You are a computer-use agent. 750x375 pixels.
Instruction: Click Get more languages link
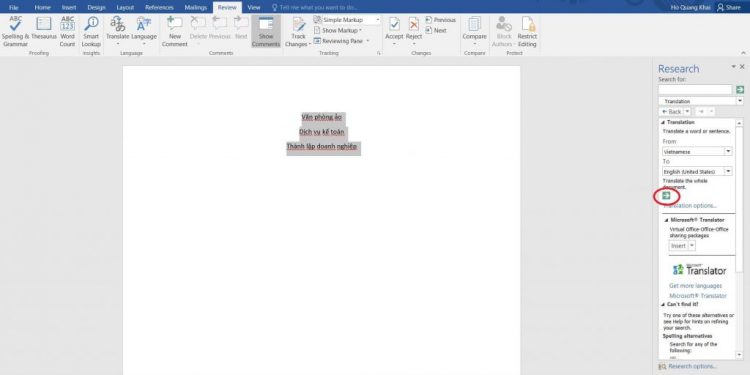[x=695, y=286]
